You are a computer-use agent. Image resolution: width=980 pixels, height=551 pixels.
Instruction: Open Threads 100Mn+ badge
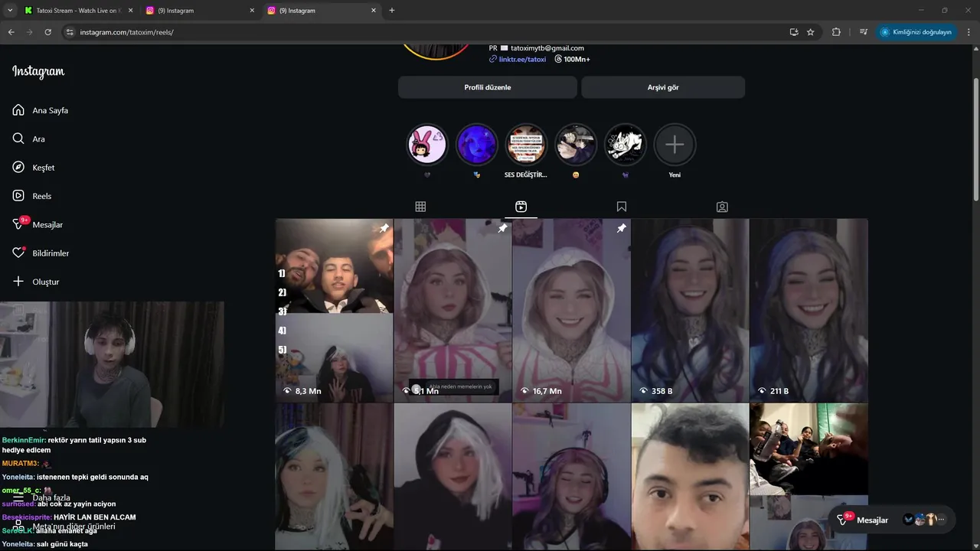(572, 59)
